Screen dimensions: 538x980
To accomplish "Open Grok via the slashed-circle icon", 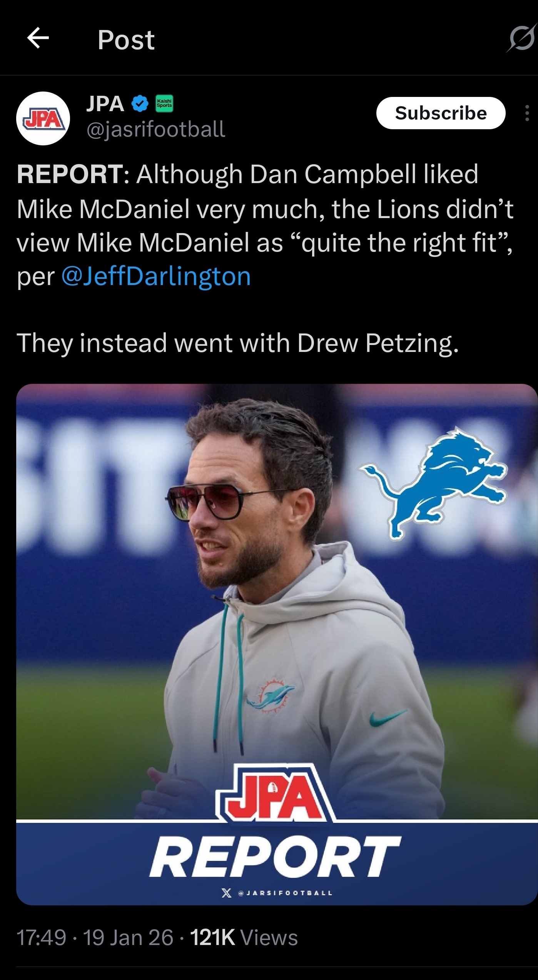I will (x=521, y=38).
